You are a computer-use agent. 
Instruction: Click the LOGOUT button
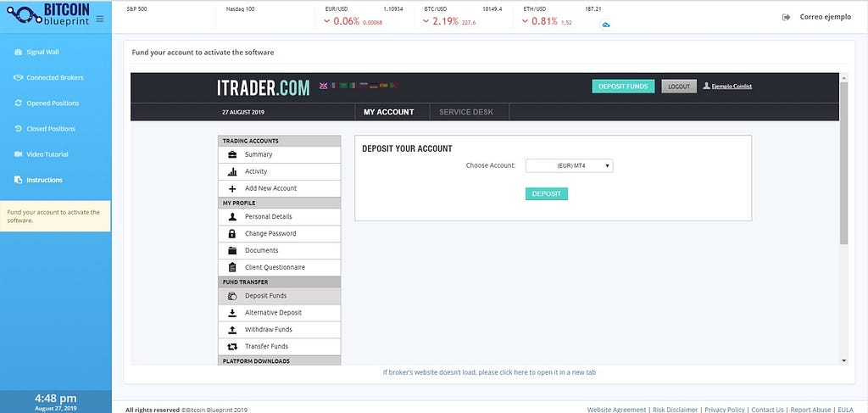(679, 87)
